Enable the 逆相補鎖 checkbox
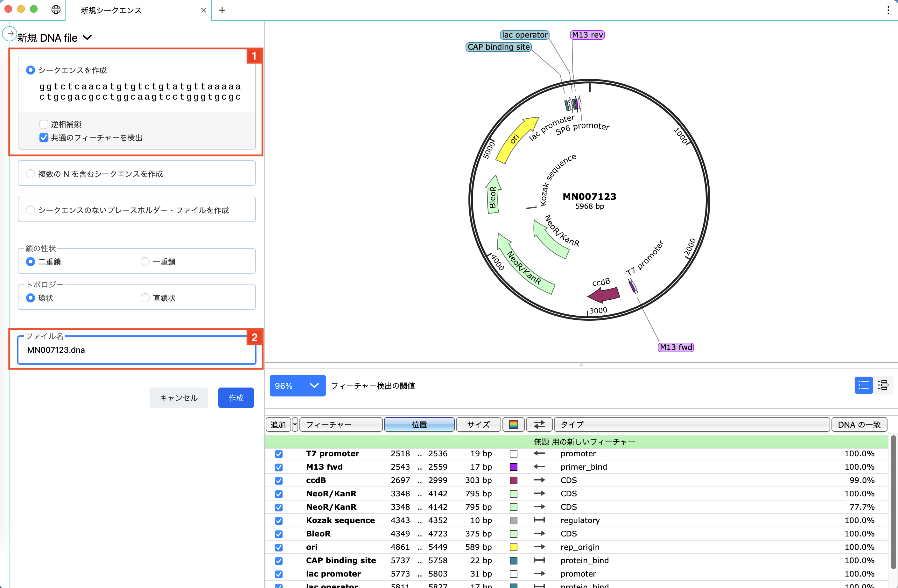 pyautogui.click(x=43, y=124)
